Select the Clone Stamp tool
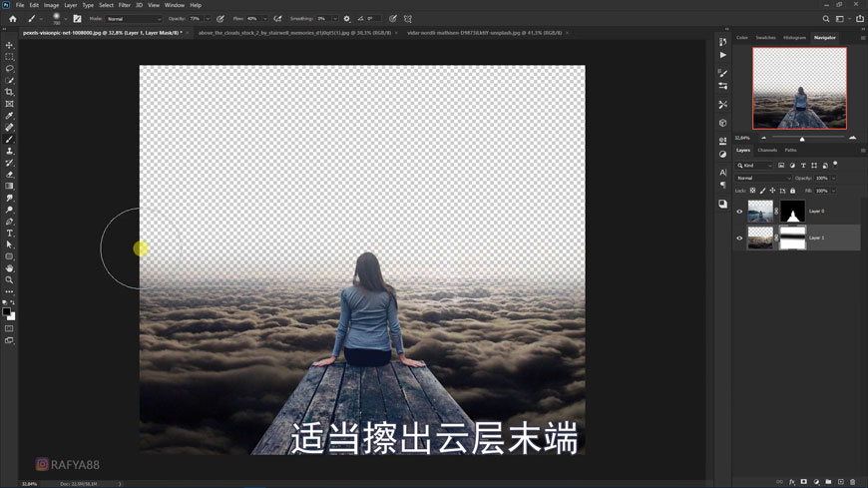 (x=9, y=151)
